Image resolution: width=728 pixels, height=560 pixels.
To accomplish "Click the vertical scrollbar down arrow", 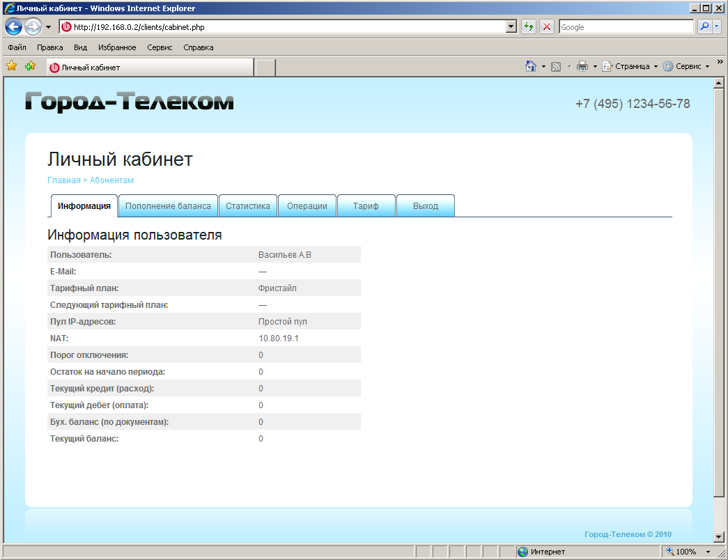I will (720, 536).
